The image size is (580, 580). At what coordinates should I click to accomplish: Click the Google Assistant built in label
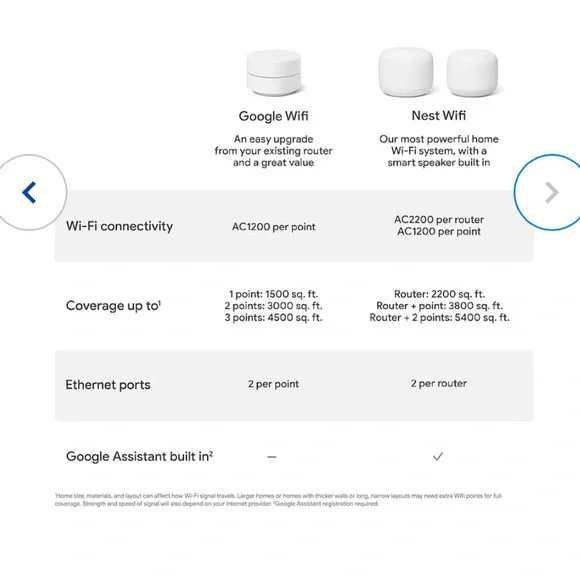pos(139,456)
